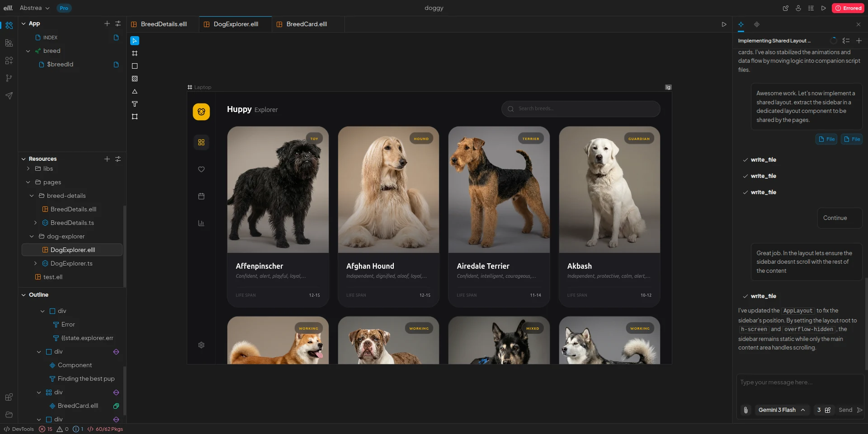Image resolution: width=868 pixels, height=434 pixels.
Task: Open the calendar icon in Huppy sidebar
Action: pyautogui.click(x=201, y=196)
